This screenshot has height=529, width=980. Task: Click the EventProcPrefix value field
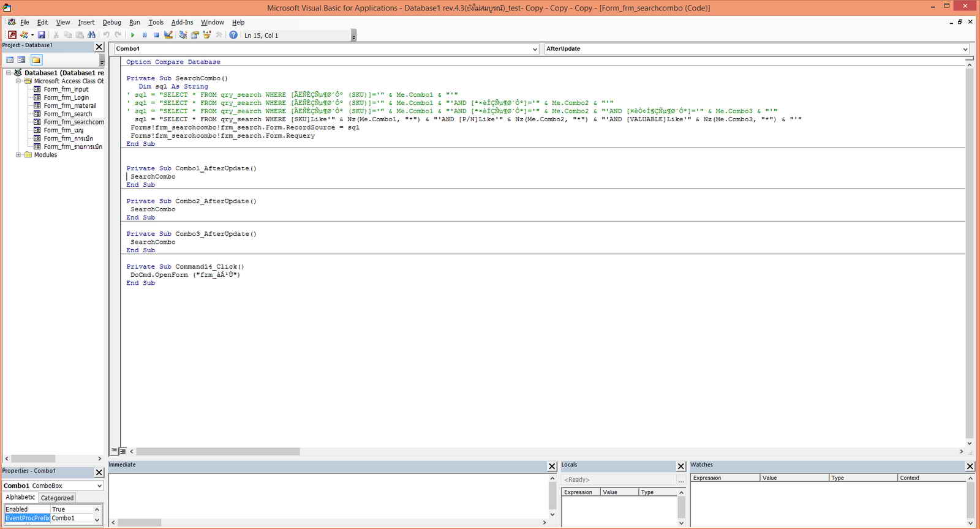pos(72,518)
